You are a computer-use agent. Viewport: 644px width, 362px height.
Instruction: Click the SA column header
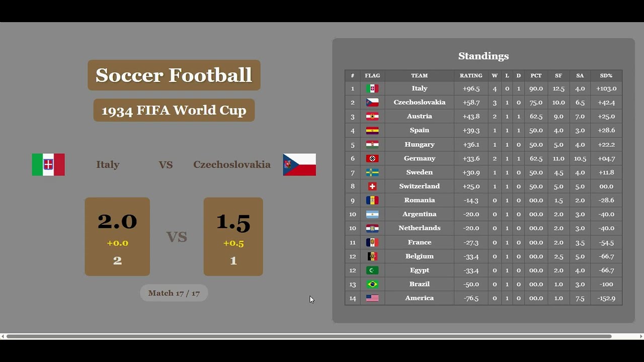[x=580, y=75]
